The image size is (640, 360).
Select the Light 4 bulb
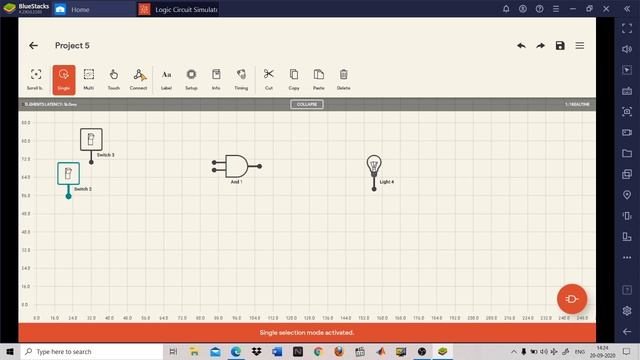[x=374, y=165]
